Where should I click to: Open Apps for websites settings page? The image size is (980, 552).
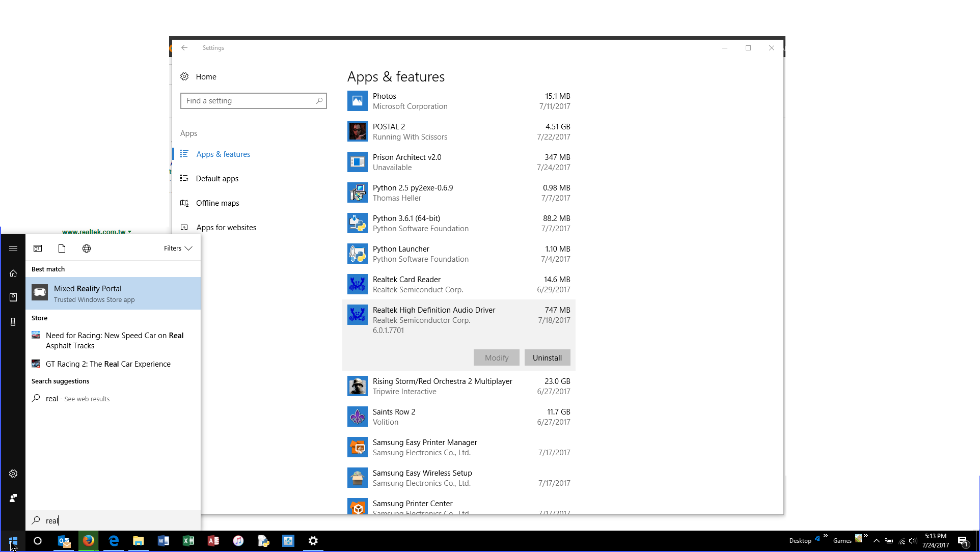click(226, 227)
